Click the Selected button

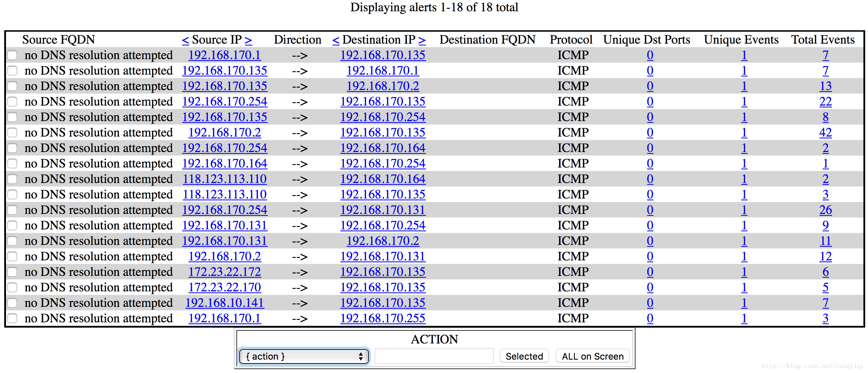[x=524, y=356]
